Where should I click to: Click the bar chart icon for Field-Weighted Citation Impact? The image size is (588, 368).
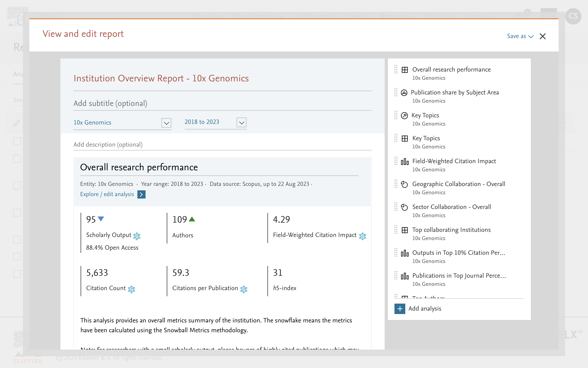(x=405, y=161)
